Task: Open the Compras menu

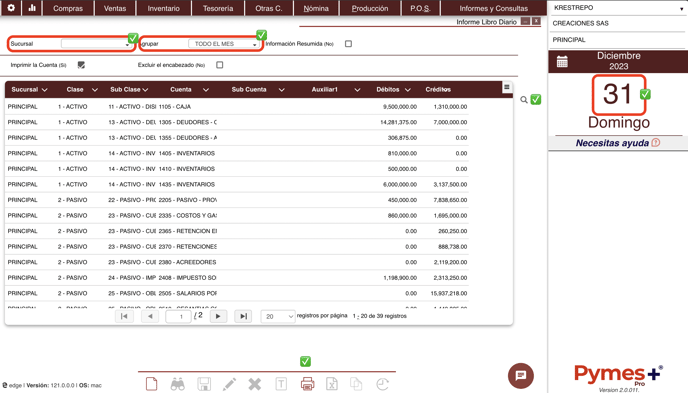Action: click(68, 8)
